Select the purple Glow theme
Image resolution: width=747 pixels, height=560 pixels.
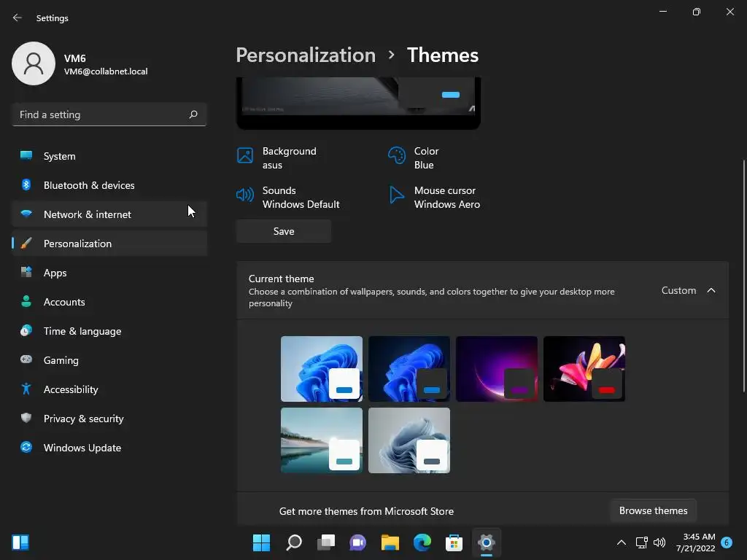496,369
